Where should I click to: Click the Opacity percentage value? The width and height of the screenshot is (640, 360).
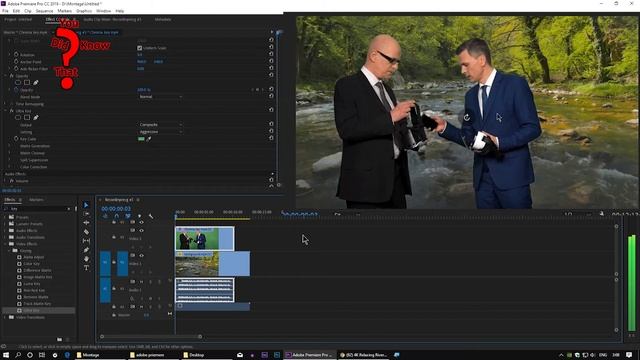pos(144,89)
